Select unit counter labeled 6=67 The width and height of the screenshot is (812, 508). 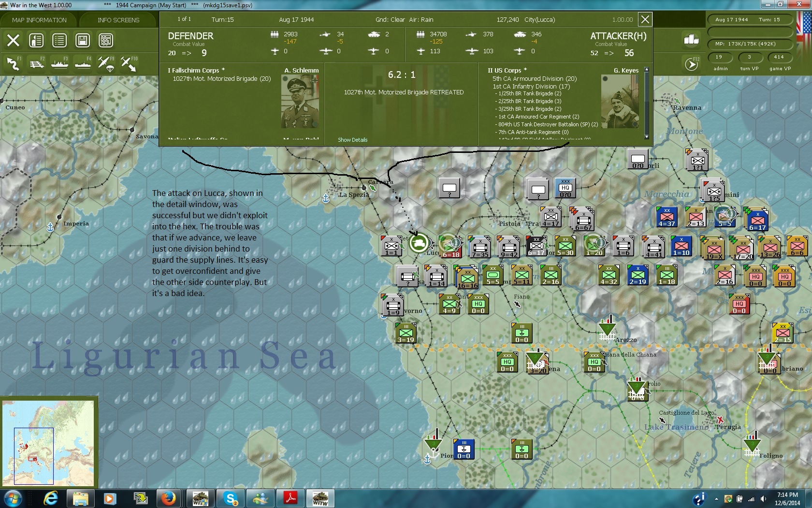click(582, 219)
